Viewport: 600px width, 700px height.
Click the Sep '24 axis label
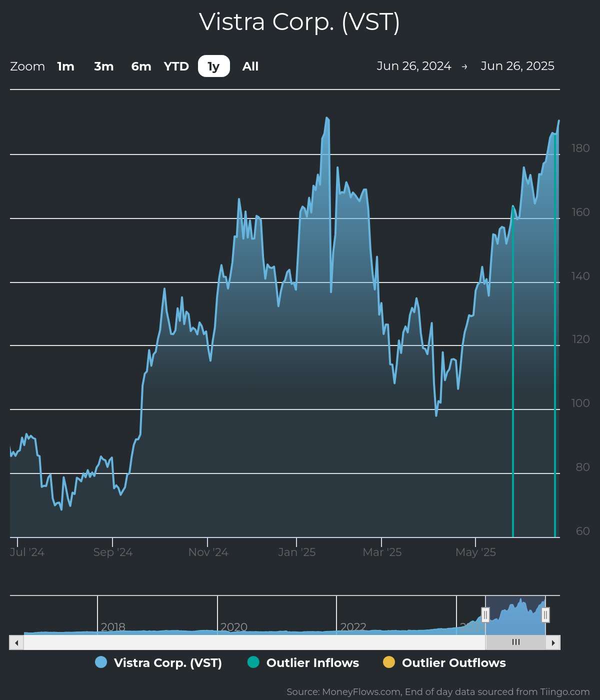(x=113, y=552)
